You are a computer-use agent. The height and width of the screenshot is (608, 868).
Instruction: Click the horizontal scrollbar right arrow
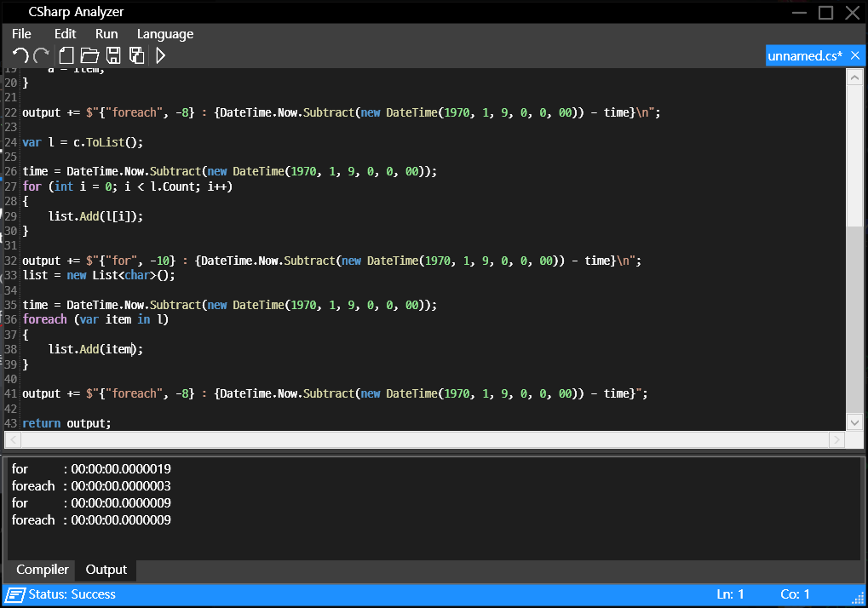click(836, 440)
